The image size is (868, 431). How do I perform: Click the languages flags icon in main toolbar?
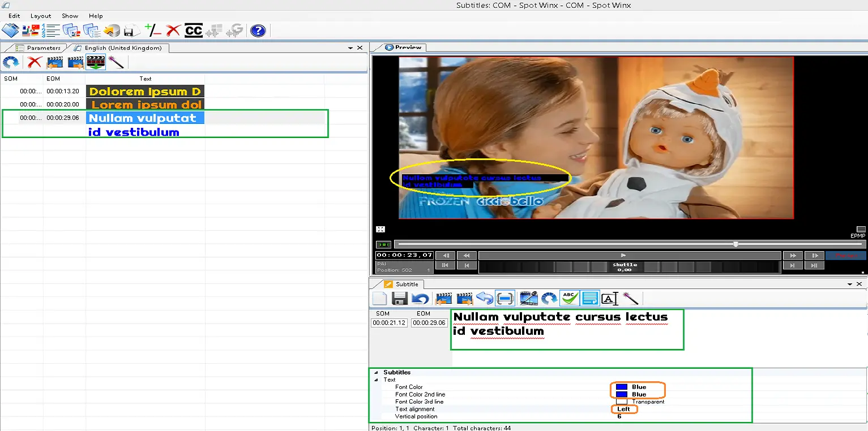tap(31, 31)
